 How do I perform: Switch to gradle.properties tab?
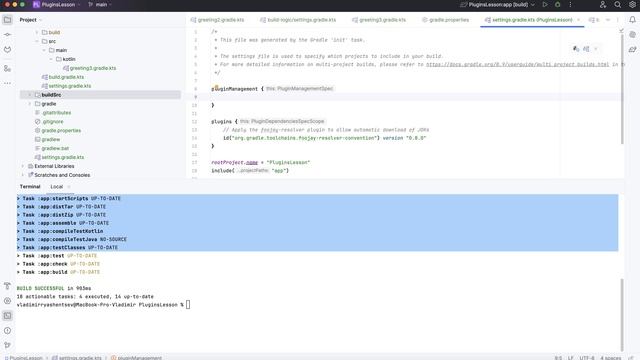click(x=445, y=20)
